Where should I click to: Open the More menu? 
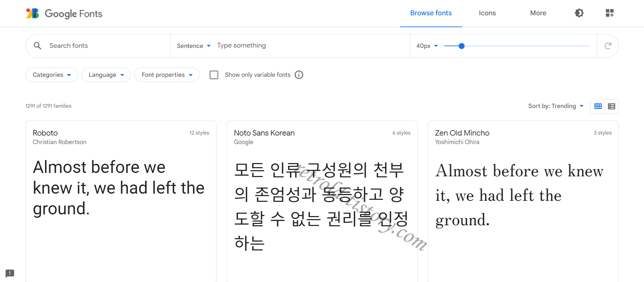click(x=538, y=13)
